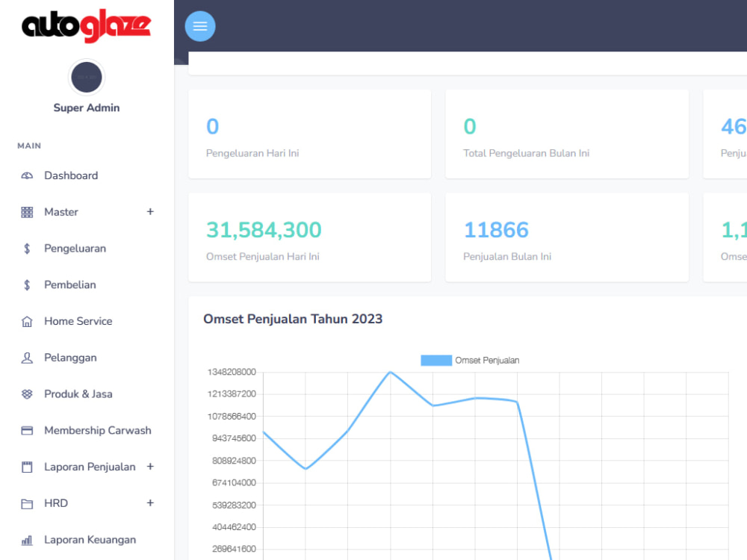
Task: Expand the Laporan Penjualan submenu plus
Action: click(x=150, y=466)
